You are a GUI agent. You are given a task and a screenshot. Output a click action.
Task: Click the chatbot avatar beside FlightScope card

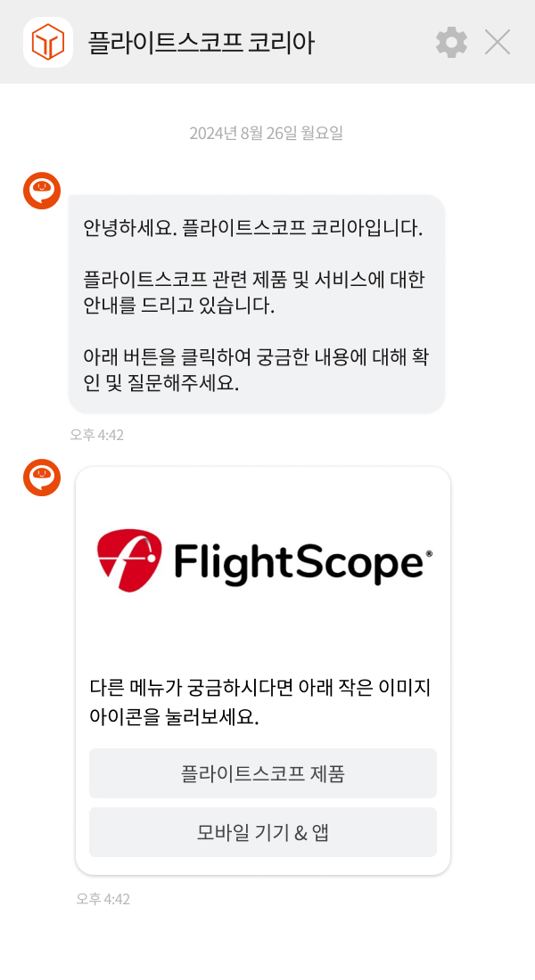(42, 478)
